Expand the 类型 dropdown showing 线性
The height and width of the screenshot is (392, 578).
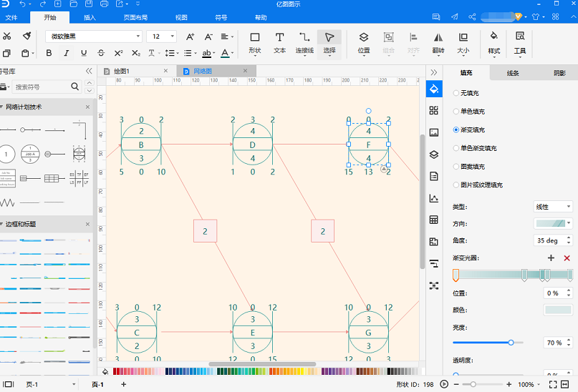click(x=553, y=207)
